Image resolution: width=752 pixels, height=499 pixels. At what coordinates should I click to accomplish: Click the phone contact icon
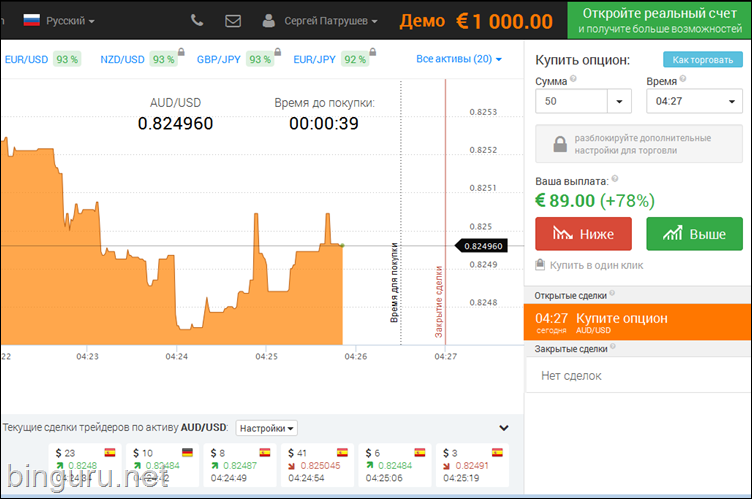click(197, 20)
